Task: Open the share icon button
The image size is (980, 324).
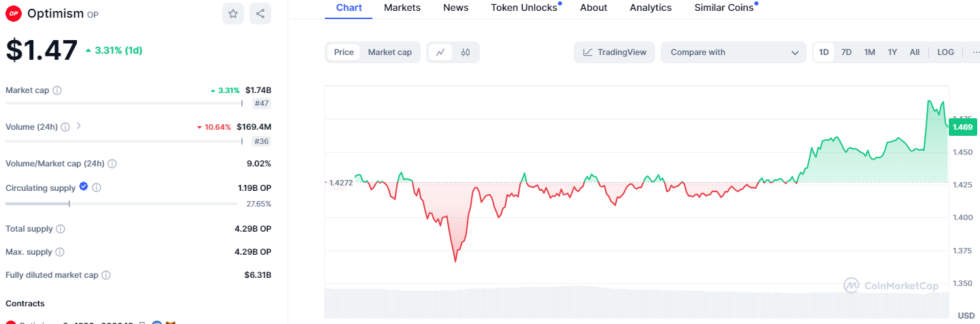Action: (x=260, y=13)
